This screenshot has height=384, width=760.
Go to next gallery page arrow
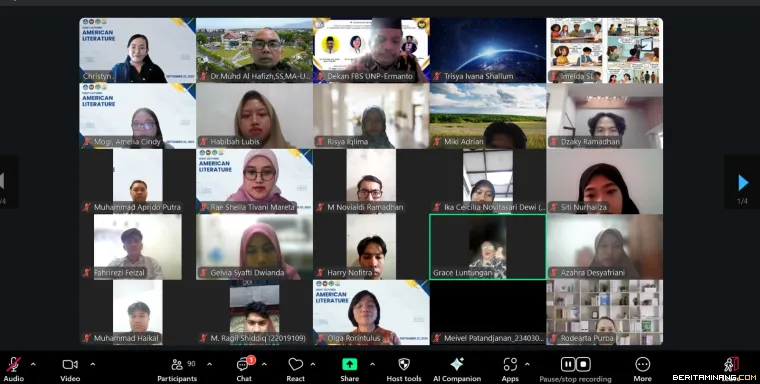(743, 183)
